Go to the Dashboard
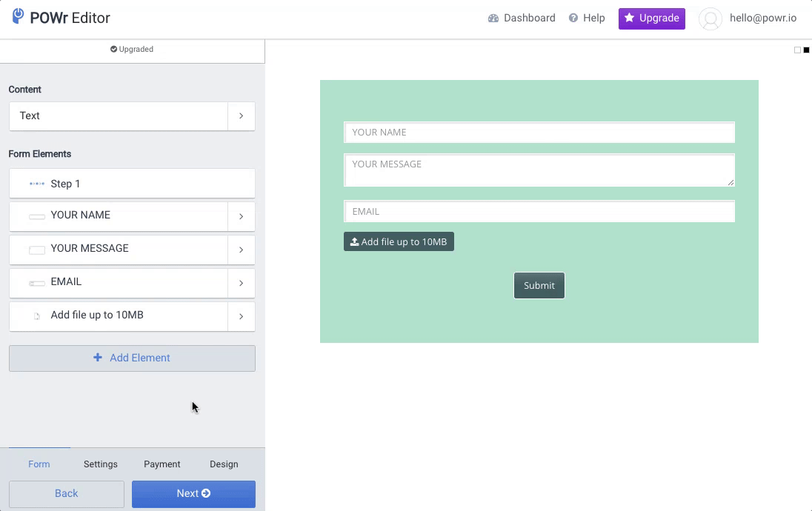 (x=522, y=18)
